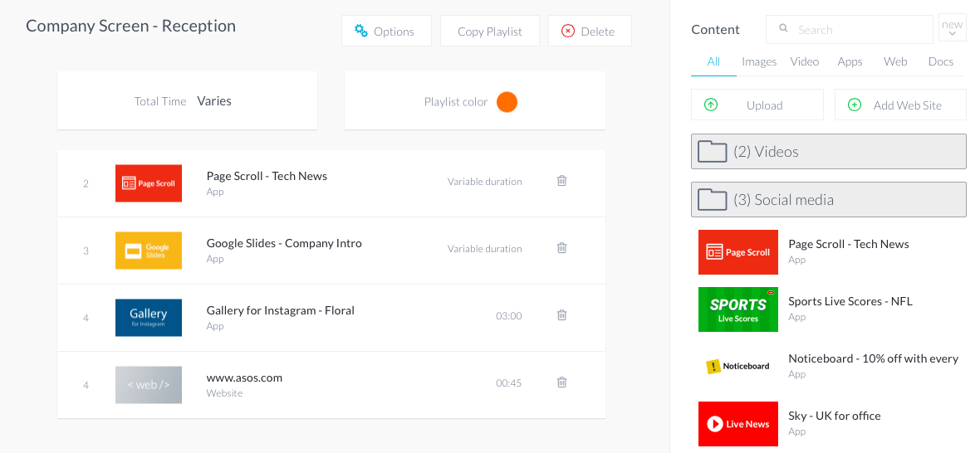Click Sky - UK for office label
Image resolution: width=980 pixels, height=453 pixels.
(835, 416)
